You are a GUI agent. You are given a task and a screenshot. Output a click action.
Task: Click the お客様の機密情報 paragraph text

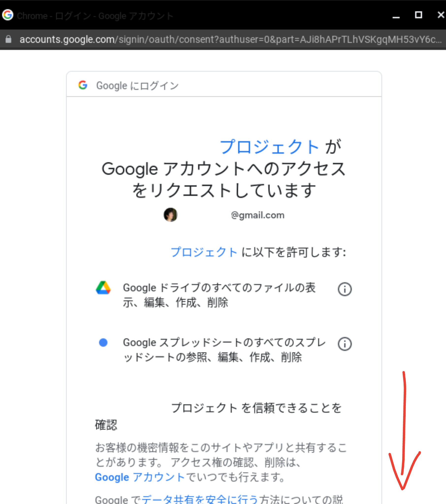(x=221, y=462)
